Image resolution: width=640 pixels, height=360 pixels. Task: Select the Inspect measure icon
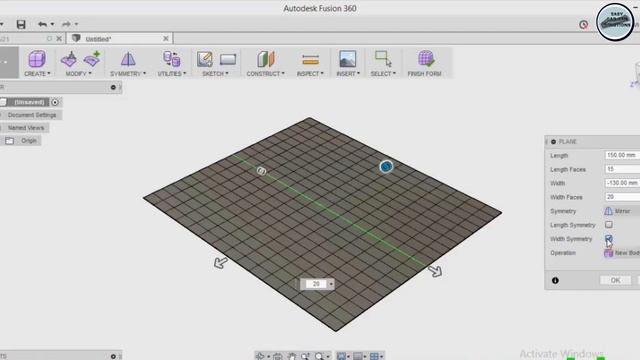coord(311,60)
